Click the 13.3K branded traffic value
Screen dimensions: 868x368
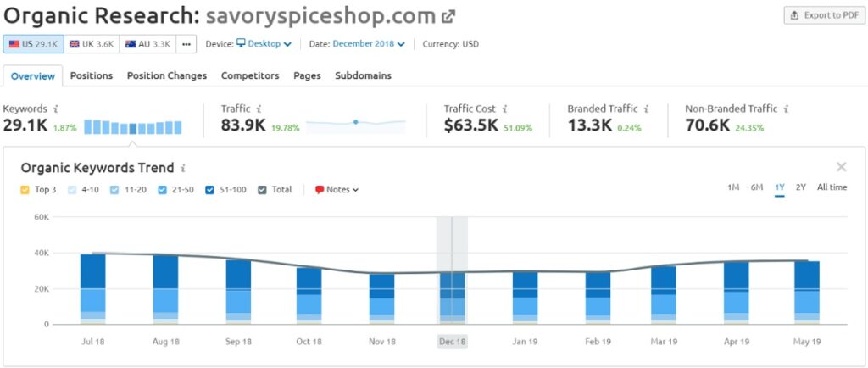click(590, 125)
